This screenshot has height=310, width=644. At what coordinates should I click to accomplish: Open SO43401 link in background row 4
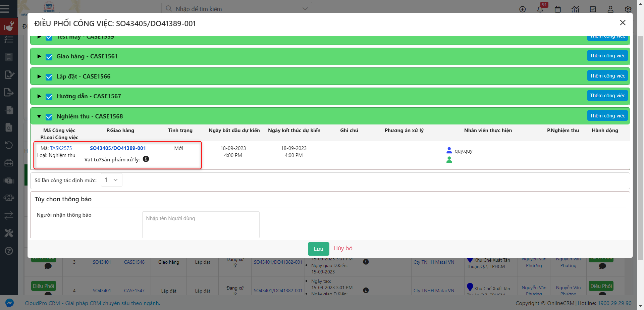(x=102, y=291)
